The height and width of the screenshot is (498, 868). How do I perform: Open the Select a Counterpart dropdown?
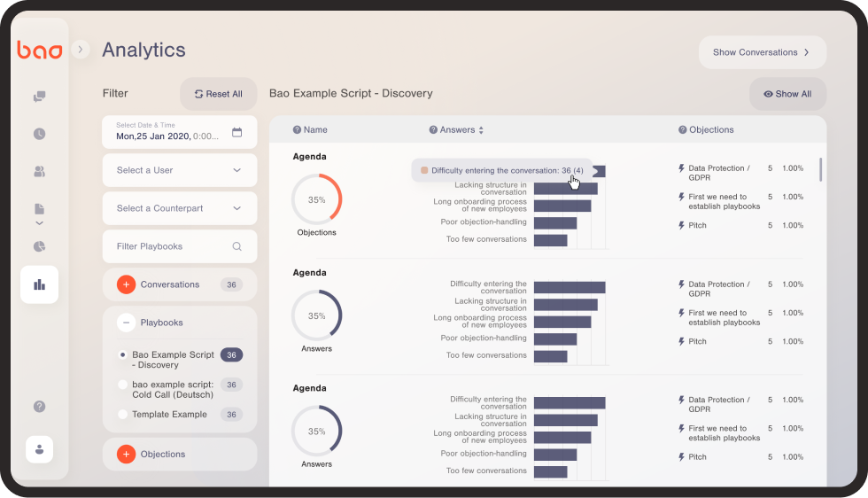click(179, 208)
